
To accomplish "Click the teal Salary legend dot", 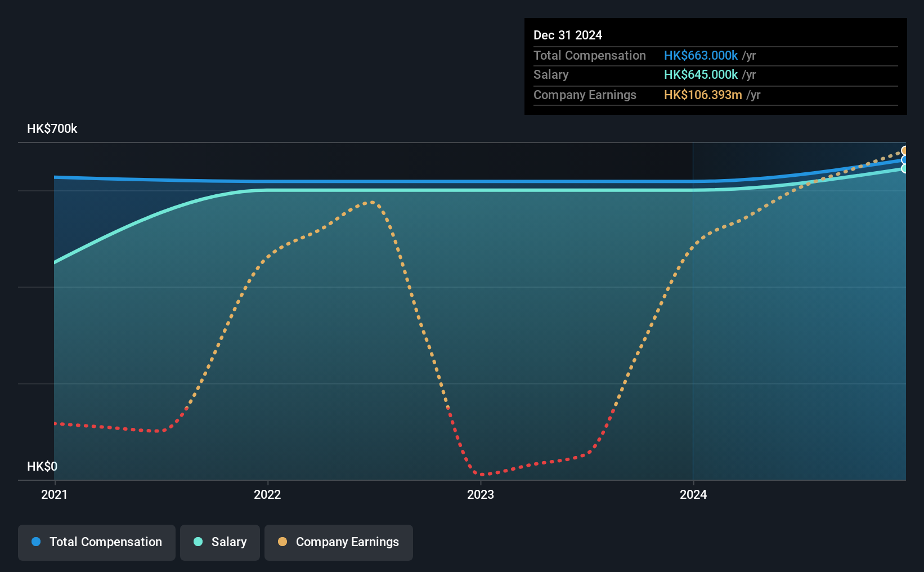I will 198,542.
